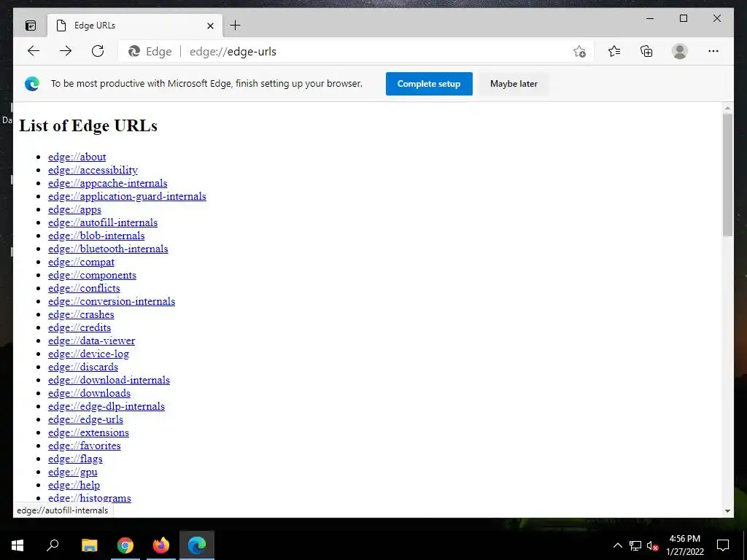
Task: Open the Favorites list icon
Action: pyautogui.click(x=614, y=51)
